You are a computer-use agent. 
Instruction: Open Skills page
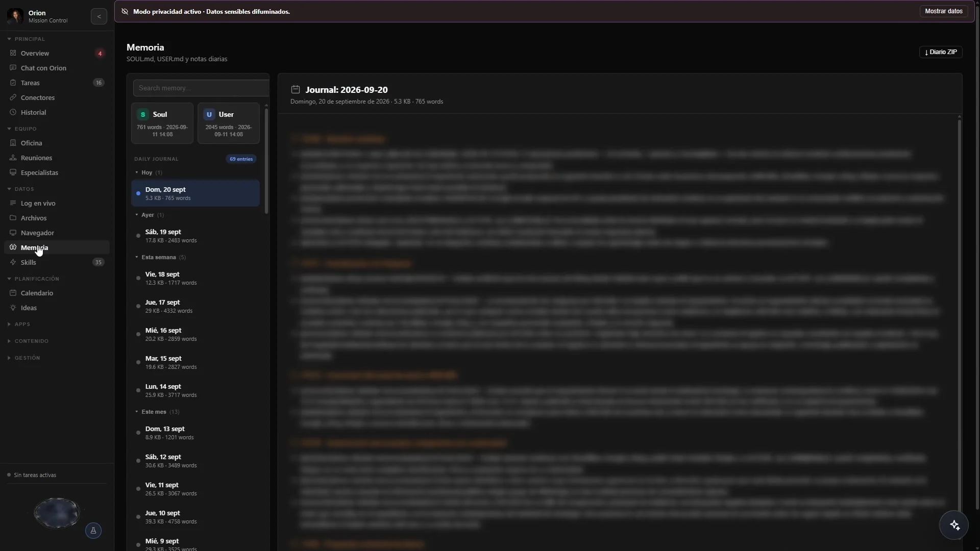(x=57, y=262)
